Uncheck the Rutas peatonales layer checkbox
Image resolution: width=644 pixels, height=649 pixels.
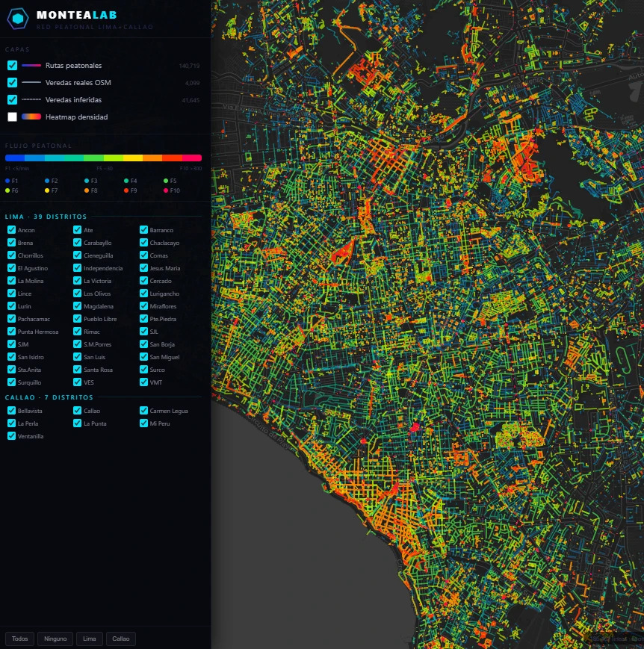click(13, 66)
